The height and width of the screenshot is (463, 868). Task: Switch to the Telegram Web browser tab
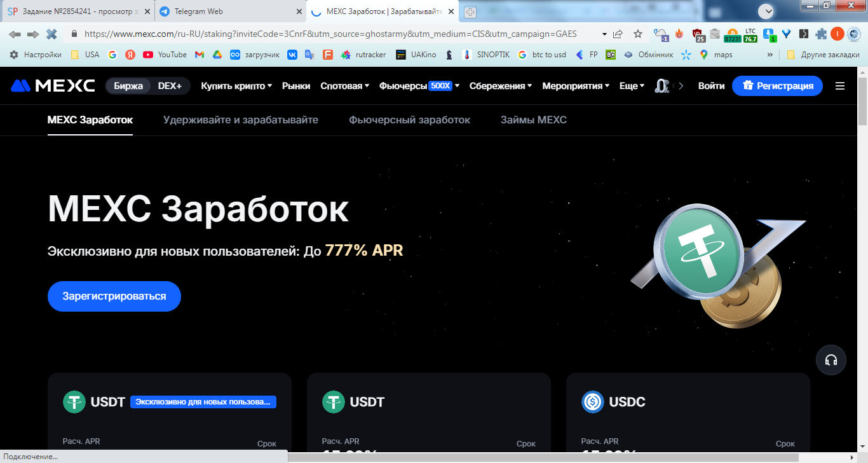[x=231, y=11]
